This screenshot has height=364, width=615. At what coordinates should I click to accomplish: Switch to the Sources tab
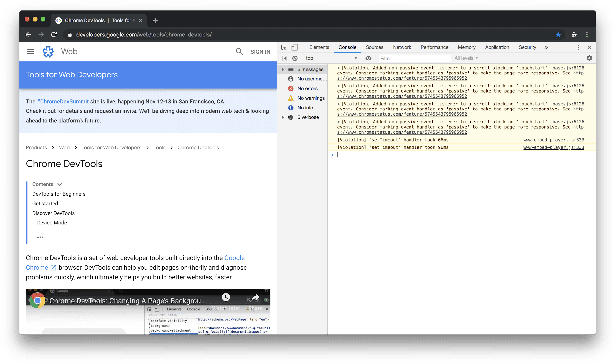(x=374, y=47)
